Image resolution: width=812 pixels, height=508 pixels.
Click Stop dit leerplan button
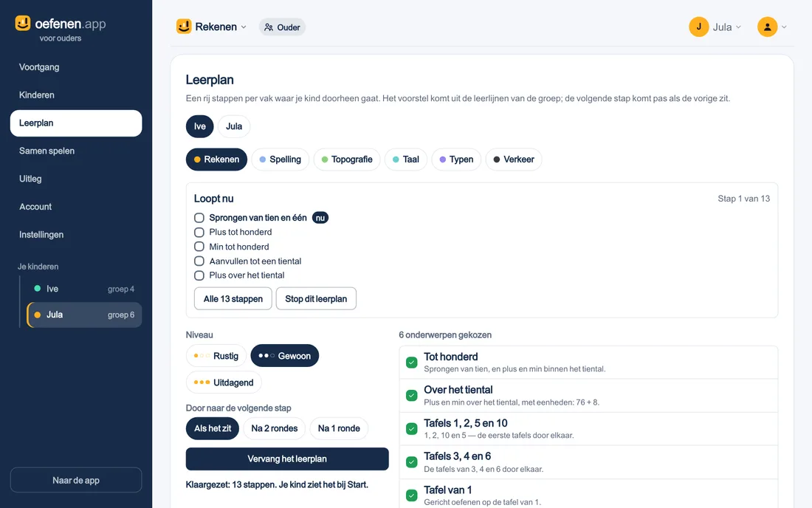pyautogui.click(x=316, y=299)
